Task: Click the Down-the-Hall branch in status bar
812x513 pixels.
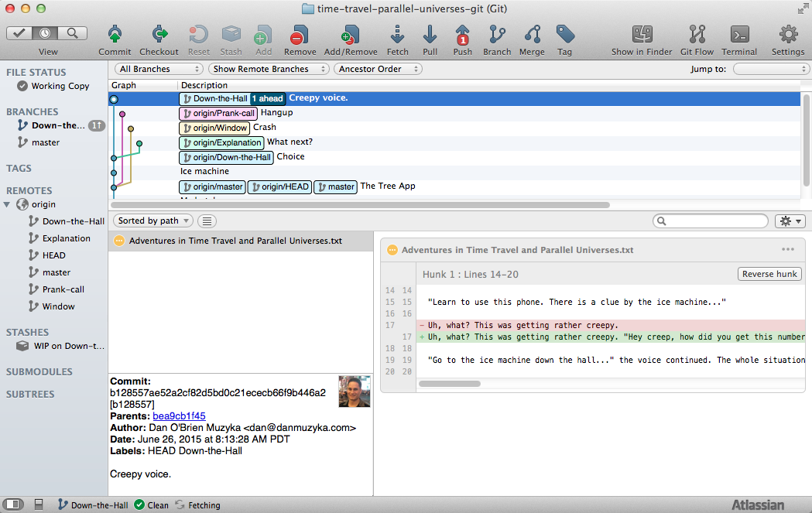Action: (93, 504)
